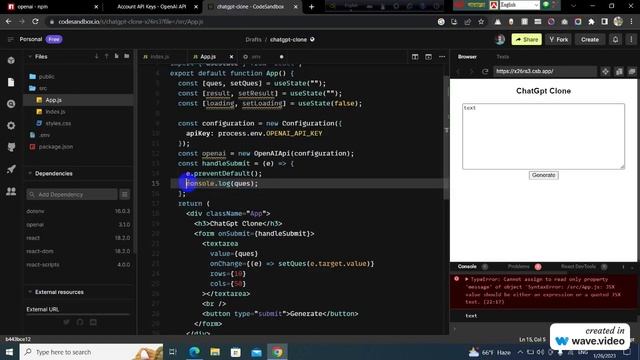Screen dimensions: 640x360
Task: Refresh the preview browser
Action: 485,71
